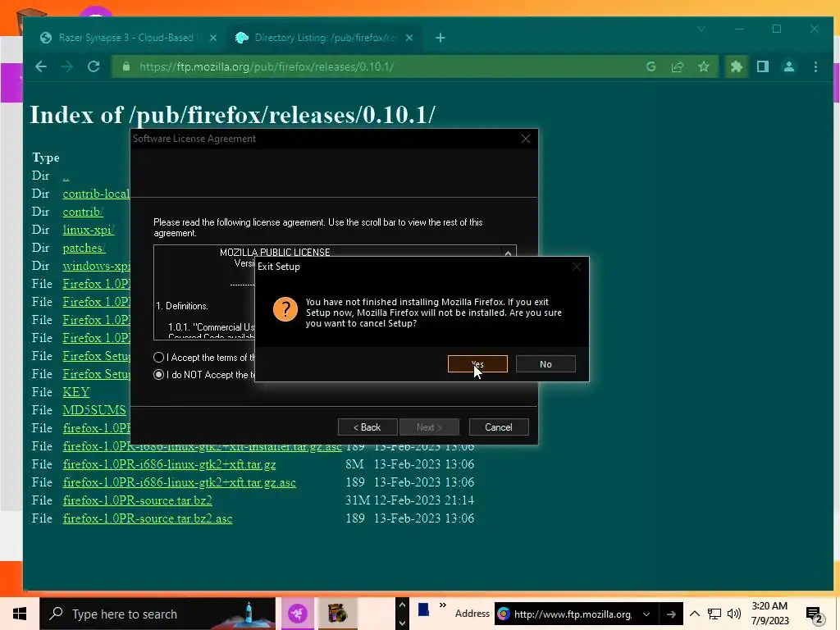The height and width of the screenshot is (630, 840).
Task: Open the notification center icon
Action: pos(815,614)
